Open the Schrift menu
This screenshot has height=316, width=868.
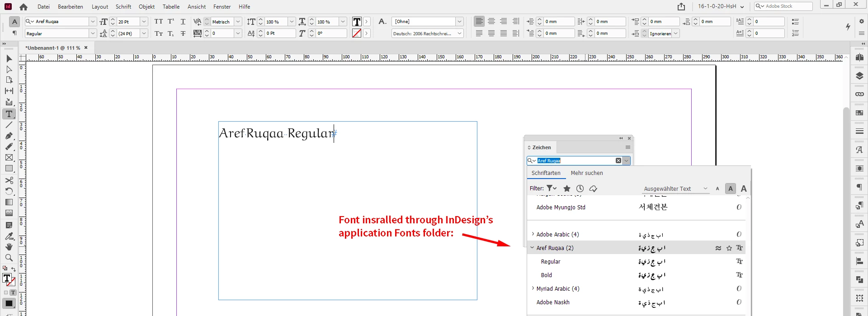(x=123, y=7)
